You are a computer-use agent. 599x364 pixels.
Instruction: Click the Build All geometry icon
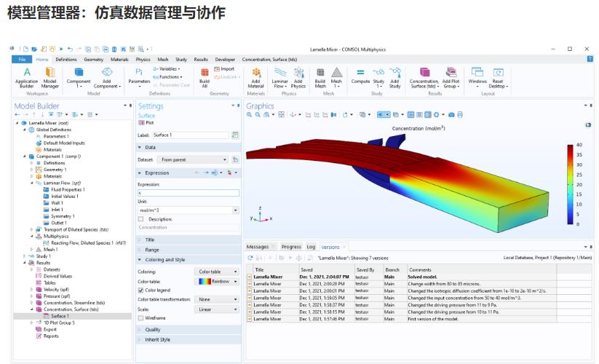pyautogui.click(x=205, y=73)
